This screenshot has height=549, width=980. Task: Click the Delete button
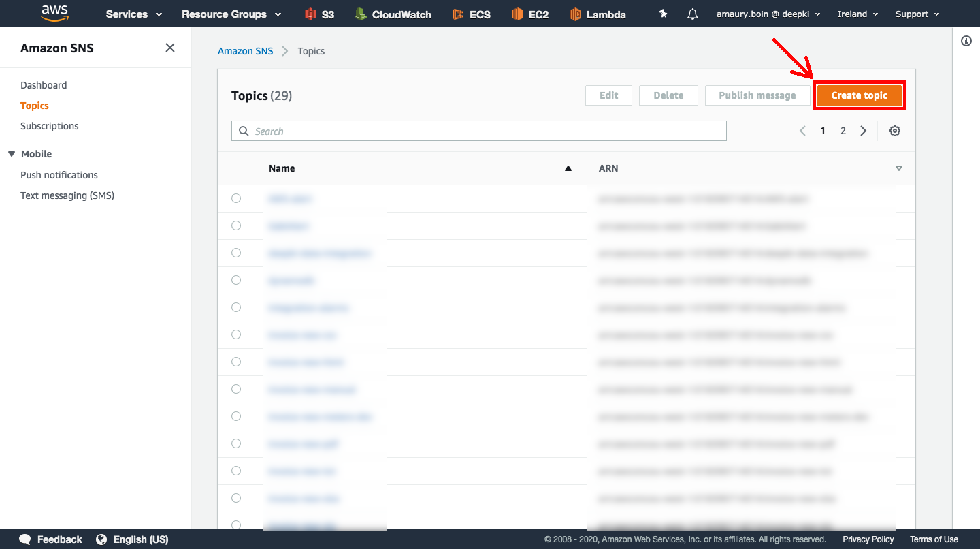click(668, 95)
